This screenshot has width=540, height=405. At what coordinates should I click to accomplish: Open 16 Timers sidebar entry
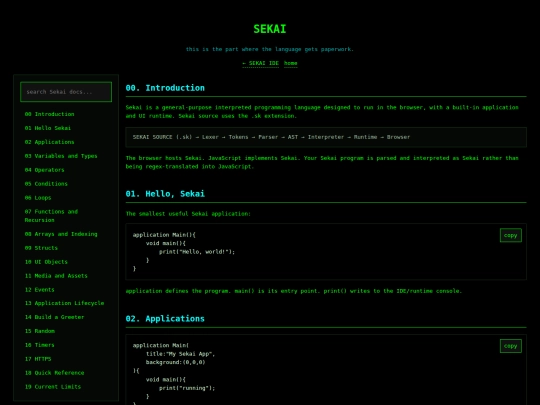40,345
